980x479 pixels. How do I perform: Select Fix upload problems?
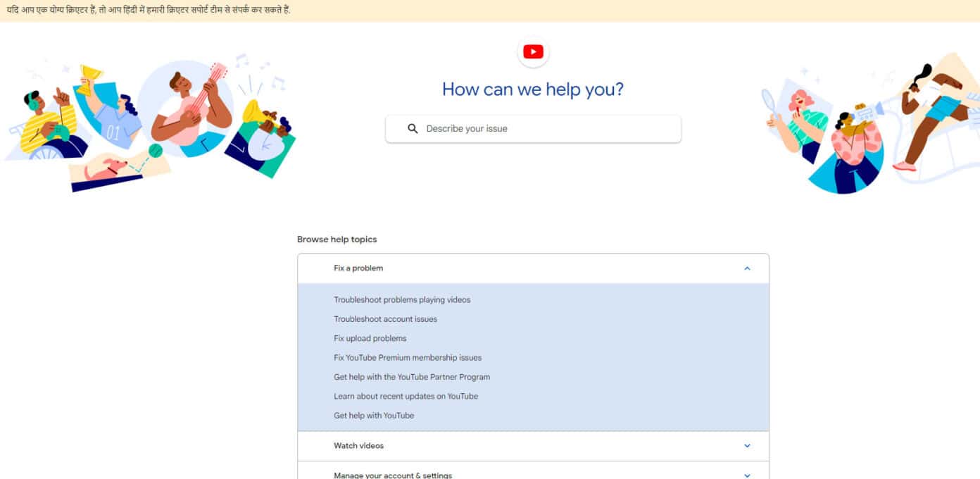point(370,338)
